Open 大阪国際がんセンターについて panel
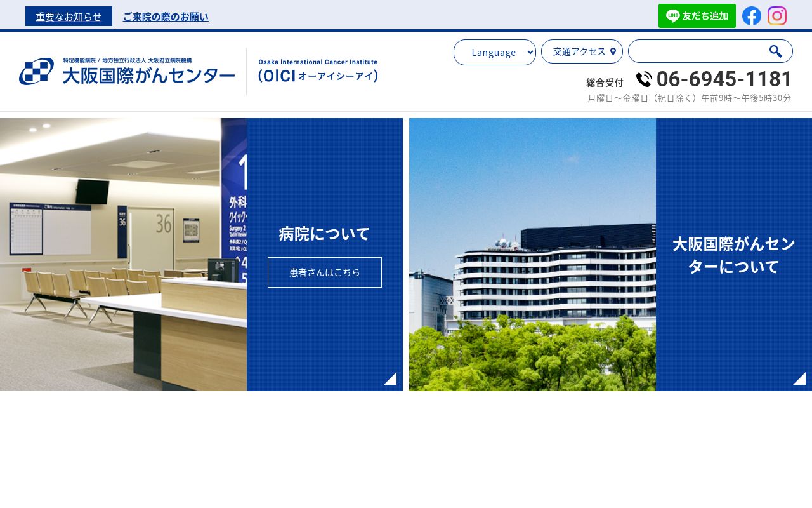812x508 pixels. point(734,255)
